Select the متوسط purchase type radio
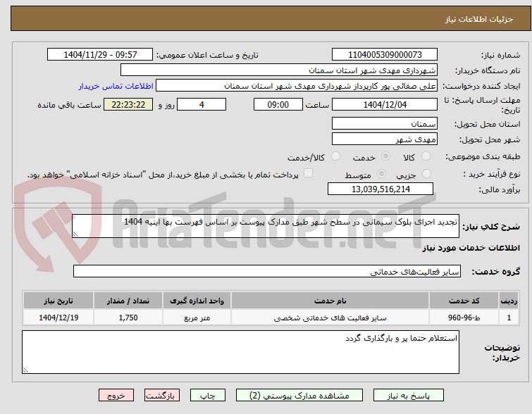The height and width of the screenshot is (414, 532). click(x=381, y=174)
